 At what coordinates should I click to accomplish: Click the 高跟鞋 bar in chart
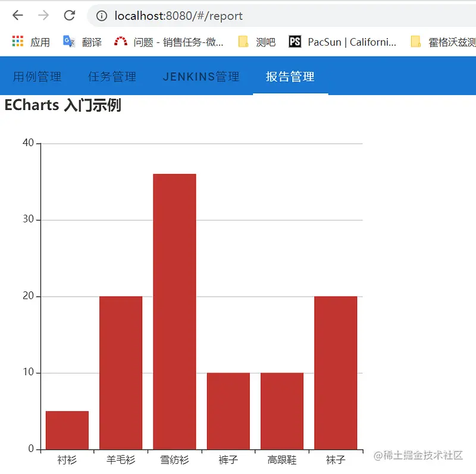click(x=282, y=411)
